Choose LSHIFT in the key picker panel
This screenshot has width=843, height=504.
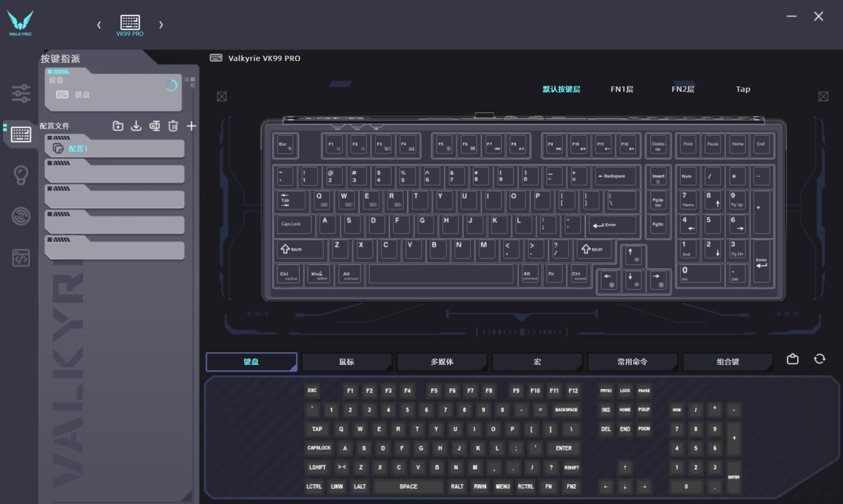click(317, 467)
